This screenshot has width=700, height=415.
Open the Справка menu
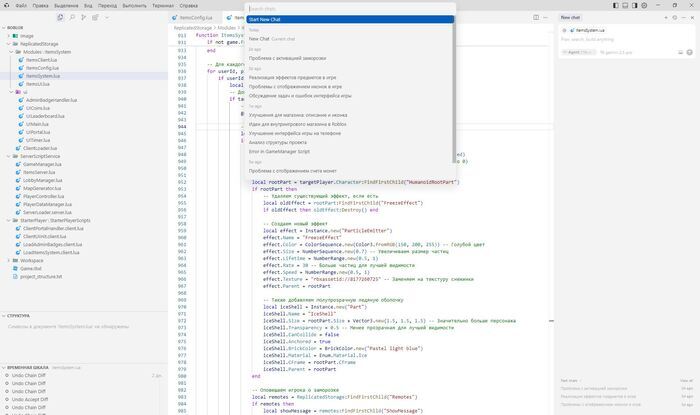point(188,6)
